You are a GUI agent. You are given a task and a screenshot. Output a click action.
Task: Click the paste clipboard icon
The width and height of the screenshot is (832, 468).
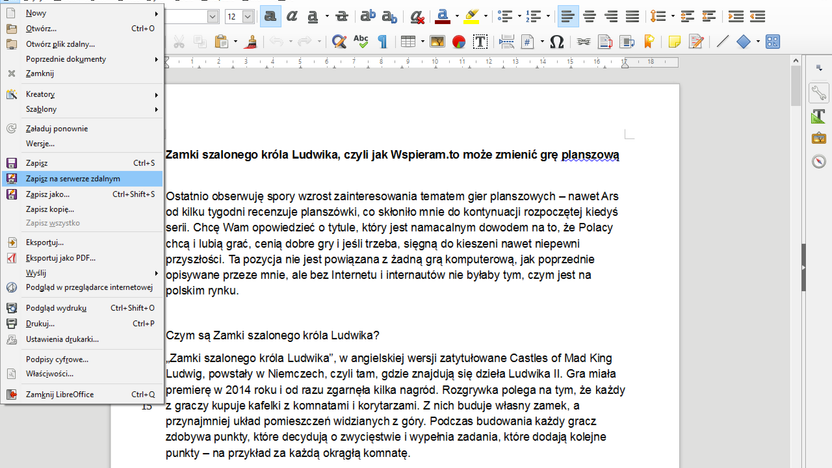[221, 41]
